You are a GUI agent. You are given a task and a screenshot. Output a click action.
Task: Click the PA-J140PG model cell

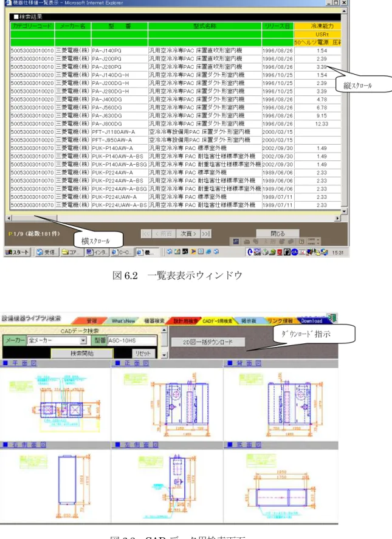pos(119,50)
